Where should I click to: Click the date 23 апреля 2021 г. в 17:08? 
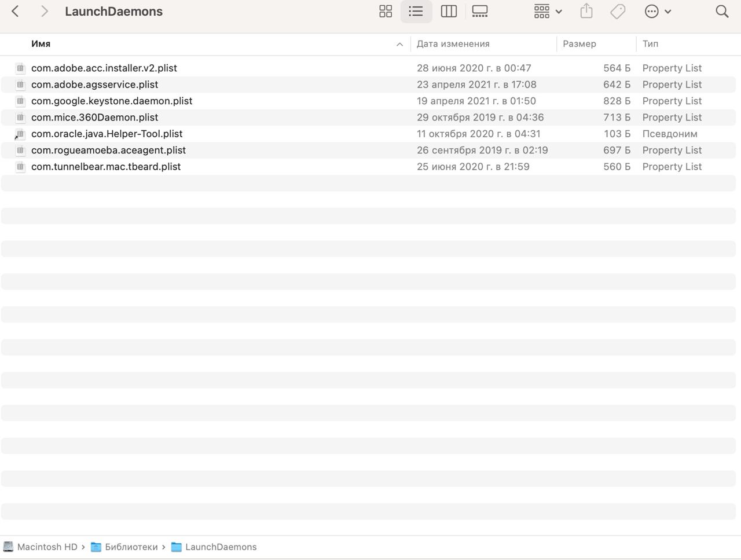coord(476,85)
